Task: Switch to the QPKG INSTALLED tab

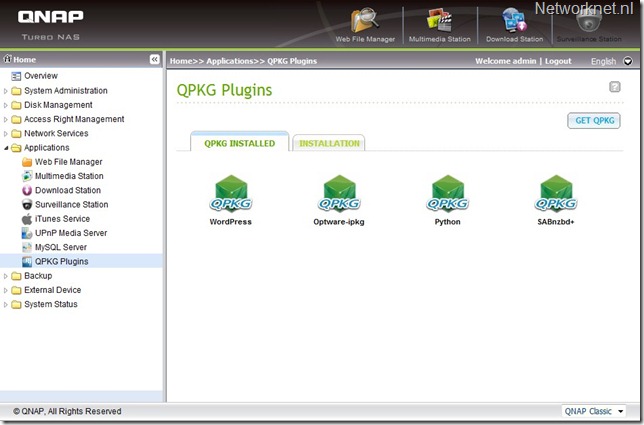Action: tap(240, 142)
